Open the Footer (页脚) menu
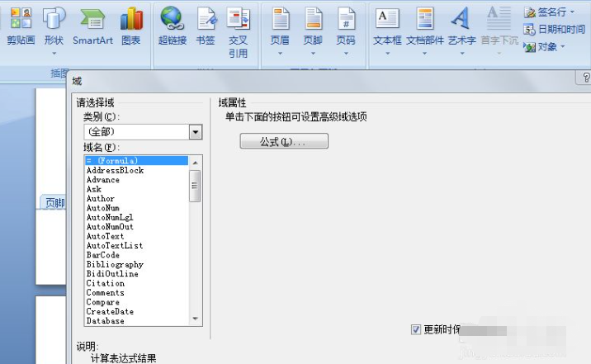Image resolution: width=591 pixels, height=364 pixels. [313, 25]
